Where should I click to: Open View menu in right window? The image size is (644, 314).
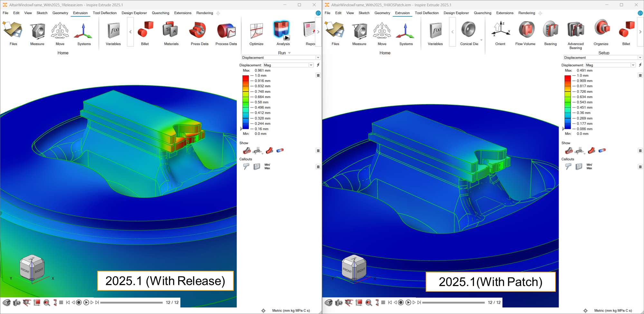(350, 13)
